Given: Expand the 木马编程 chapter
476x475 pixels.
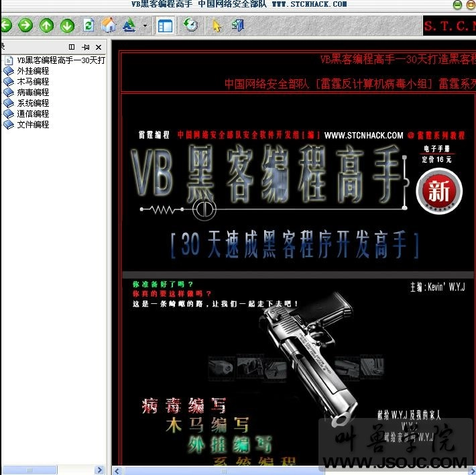Looking at the screenshot, I should pos(33,81).
